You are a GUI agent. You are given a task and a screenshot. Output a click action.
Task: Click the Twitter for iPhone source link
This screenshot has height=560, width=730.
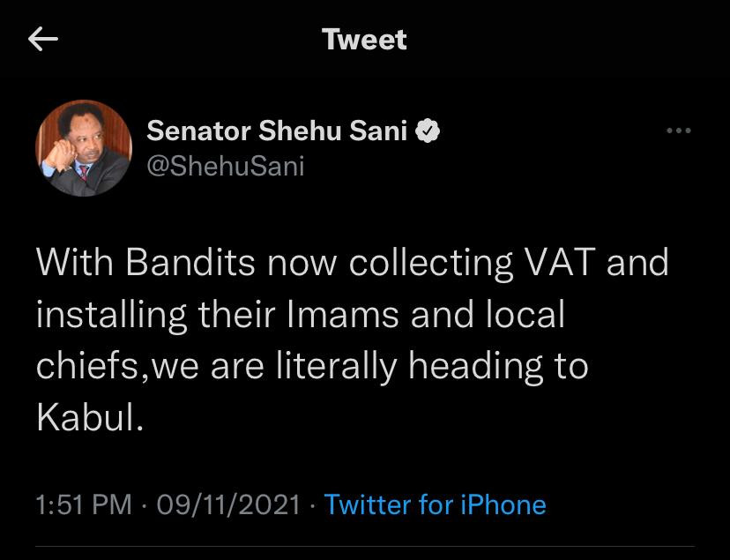(x=435, y=504)
